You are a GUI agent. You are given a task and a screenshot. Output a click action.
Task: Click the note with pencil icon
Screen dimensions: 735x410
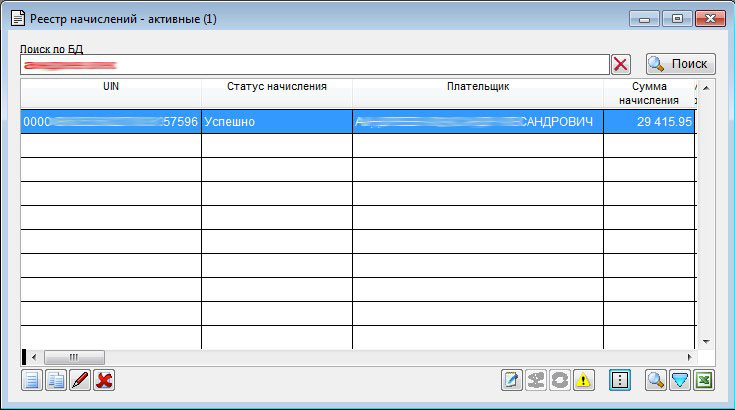513,380
